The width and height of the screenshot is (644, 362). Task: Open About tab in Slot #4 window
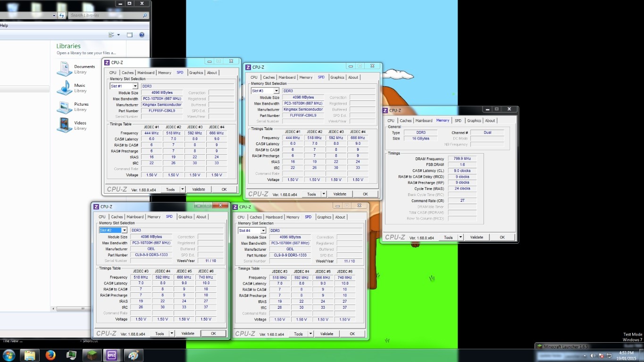coord(340,217)
